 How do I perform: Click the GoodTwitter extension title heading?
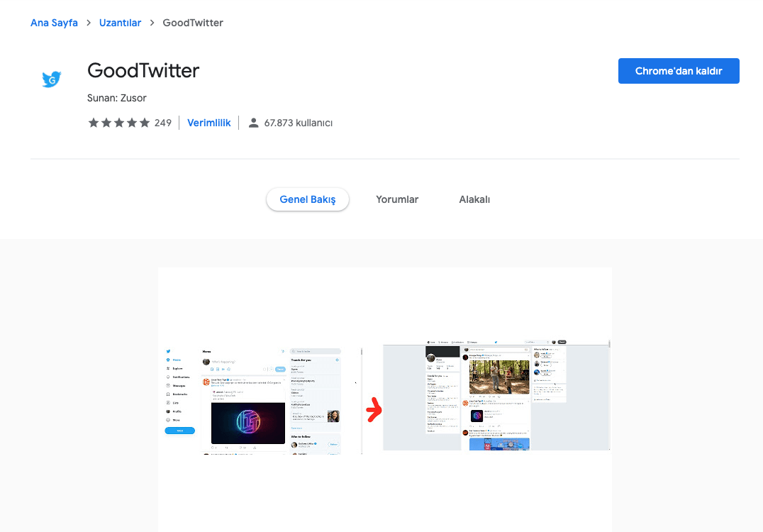pyautogui.click(x=143, y=70)
